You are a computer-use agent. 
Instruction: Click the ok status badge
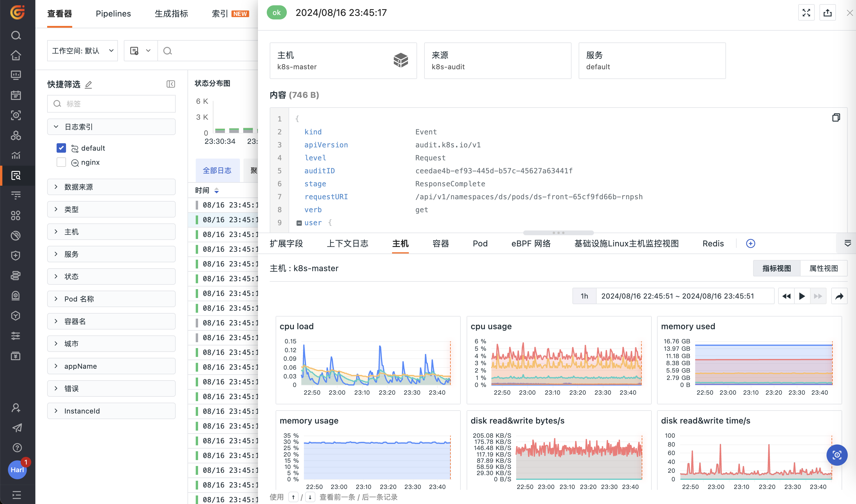coord(276,13)
